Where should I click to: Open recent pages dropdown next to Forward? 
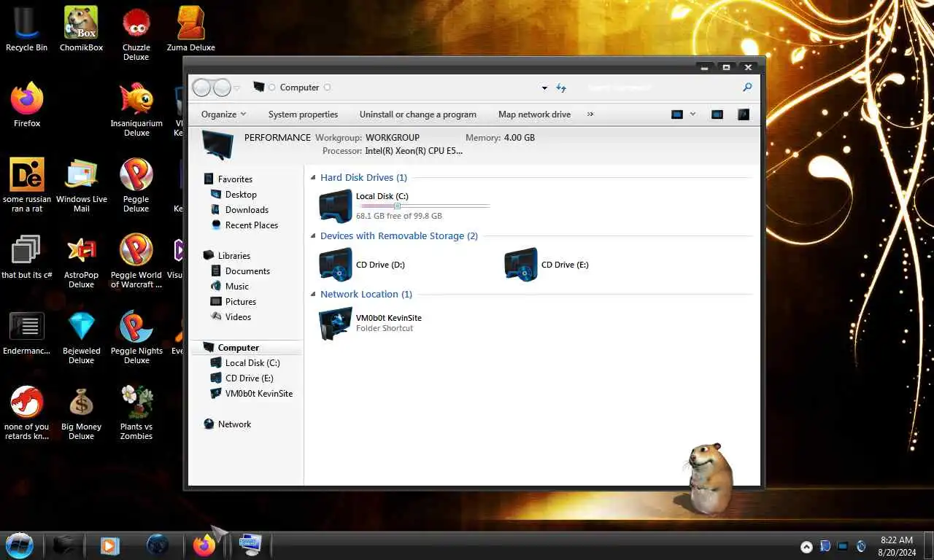(x=236, y=88)
